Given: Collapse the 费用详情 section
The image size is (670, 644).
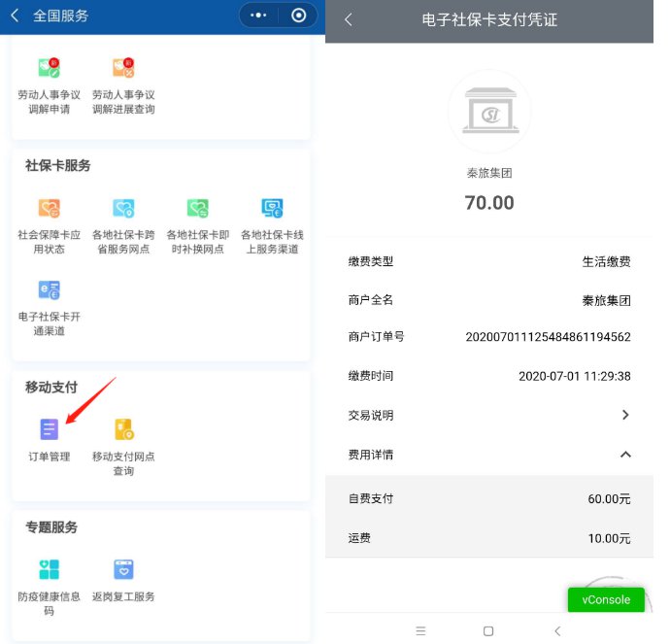Looking at the screenshot, I should [625, 455].
